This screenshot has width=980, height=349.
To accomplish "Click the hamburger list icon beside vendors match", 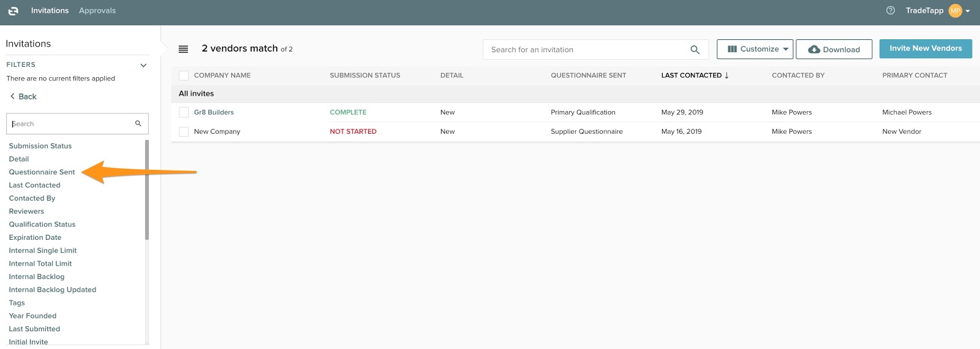I will click(x=183, y=49).
